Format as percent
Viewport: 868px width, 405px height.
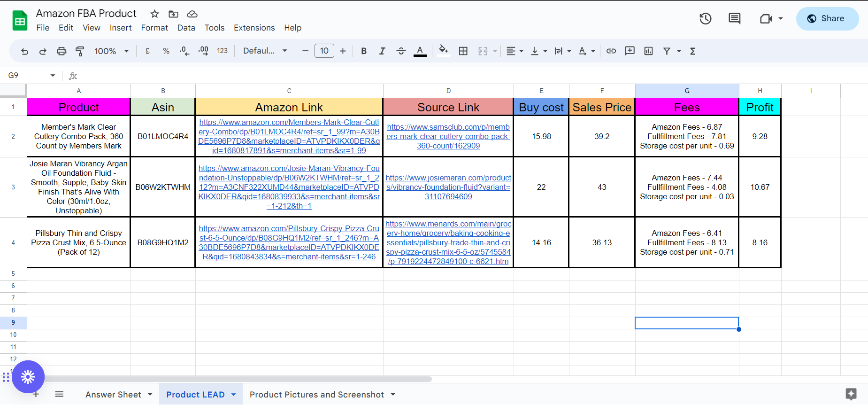(x=166, y=51)
